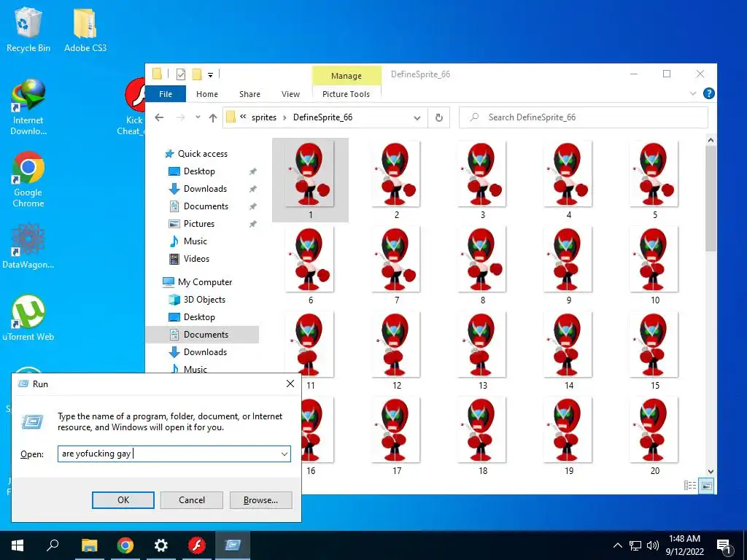Click the Windows Start button
The image size is (747, 560).
(x=18, y=545)
